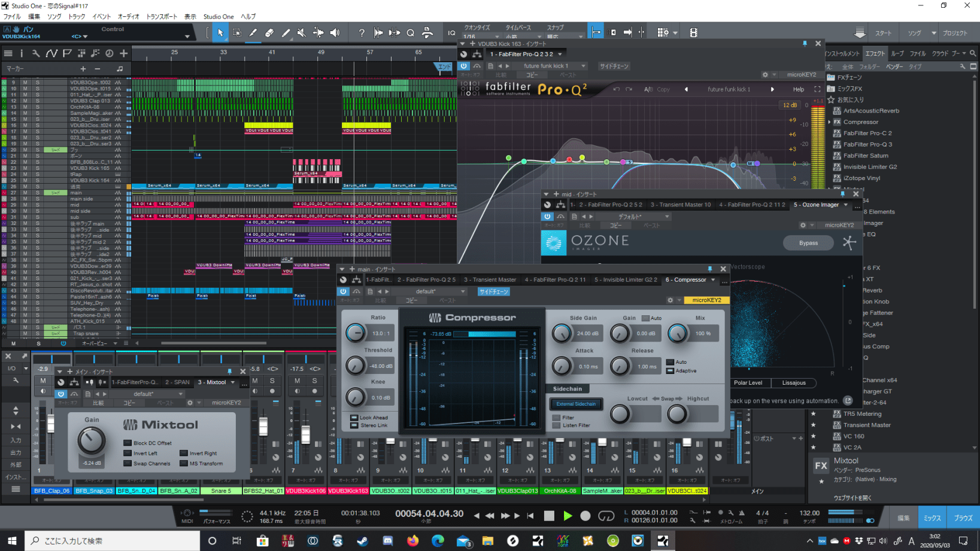This screenshot has height=551, width=980.
Task: Select the Eraser tool
Action: (x=269, y=33)
